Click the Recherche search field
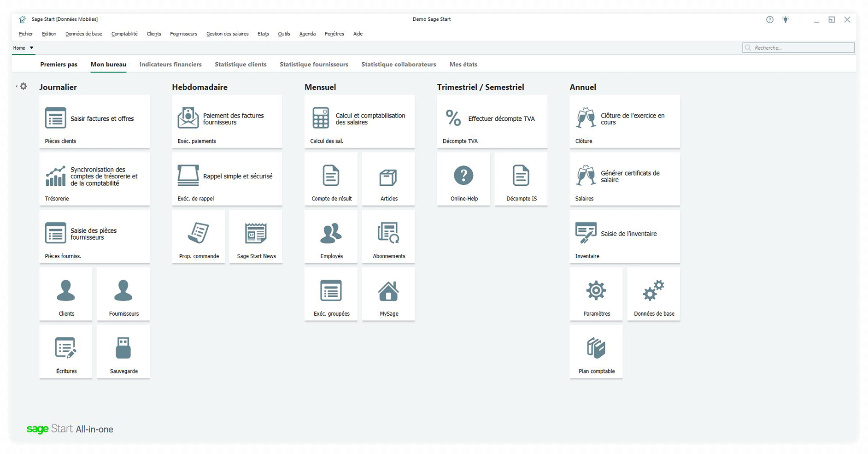 click(798, 47)
